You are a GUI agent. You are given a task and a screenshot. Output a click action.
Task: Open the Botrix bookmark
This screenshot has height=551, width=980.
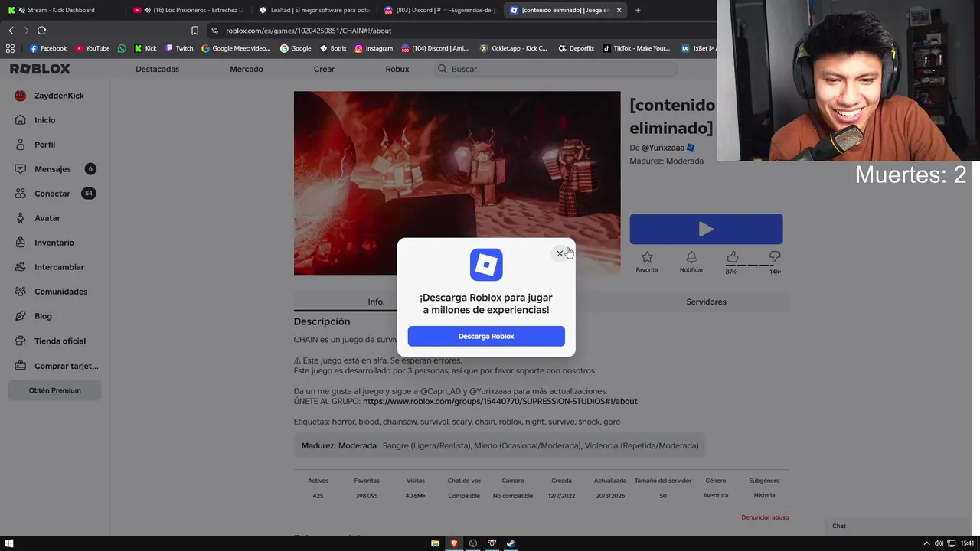333,48
